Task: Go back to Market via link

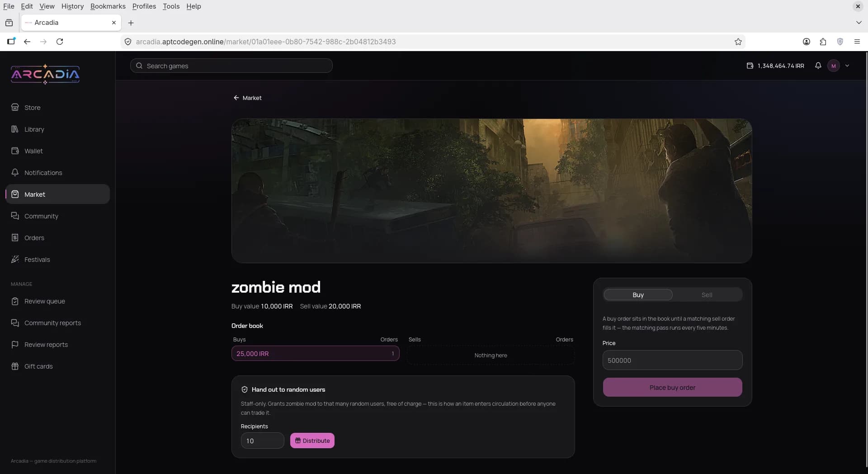Action: click(247, 98)
